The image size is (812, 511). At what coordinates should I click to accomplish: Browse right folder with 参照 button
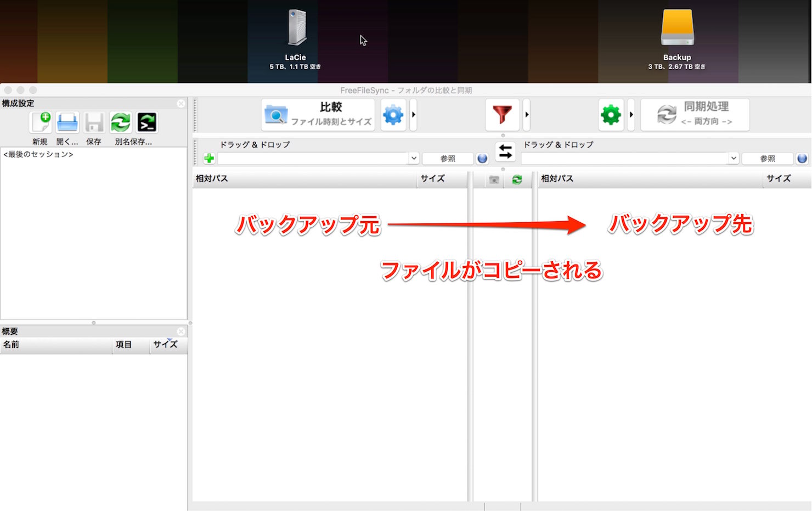click(768, 159)
